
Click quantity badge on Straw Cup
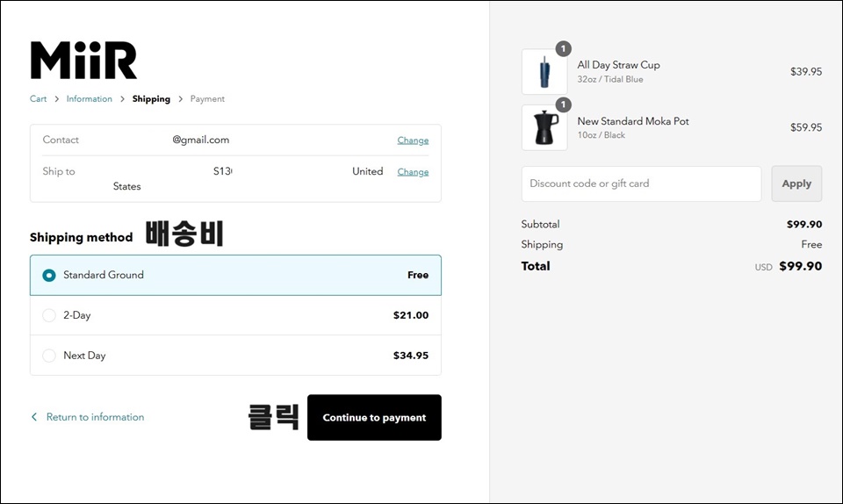tap(563, 49)
